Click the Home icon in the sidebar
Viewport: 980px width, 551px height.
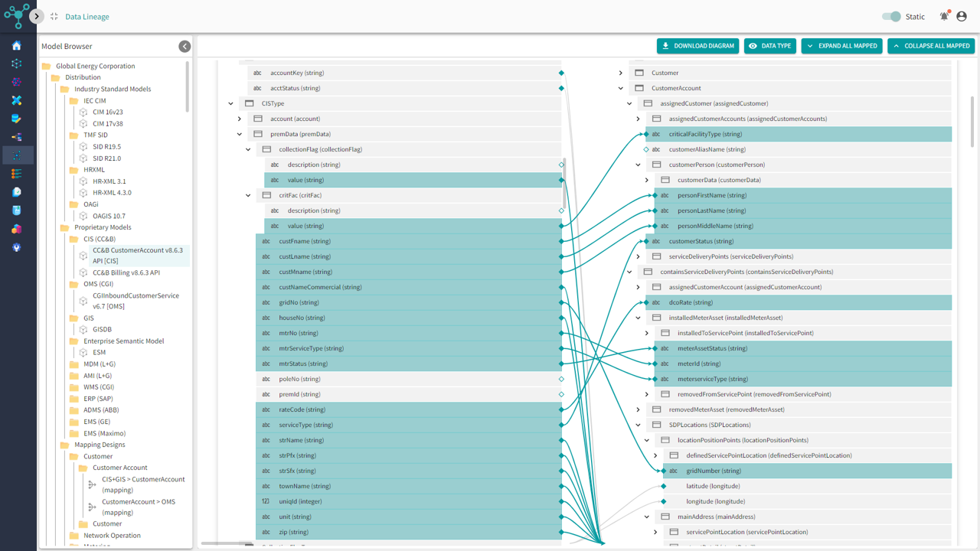tap(17, 46)
